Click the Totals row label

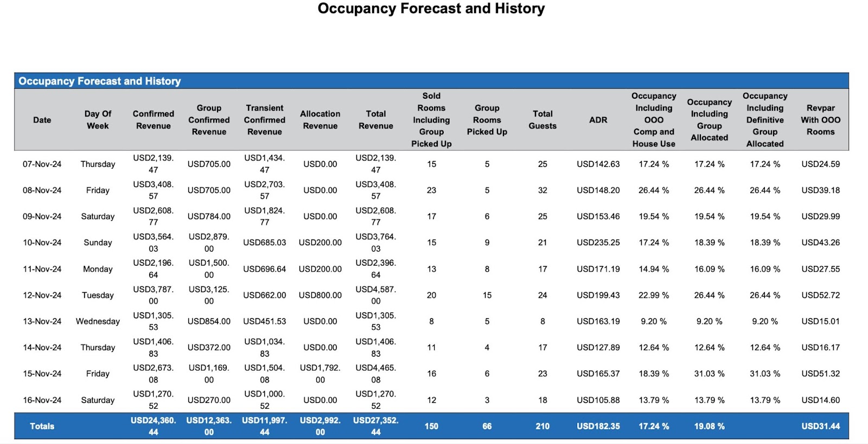[x=42, y=426]
